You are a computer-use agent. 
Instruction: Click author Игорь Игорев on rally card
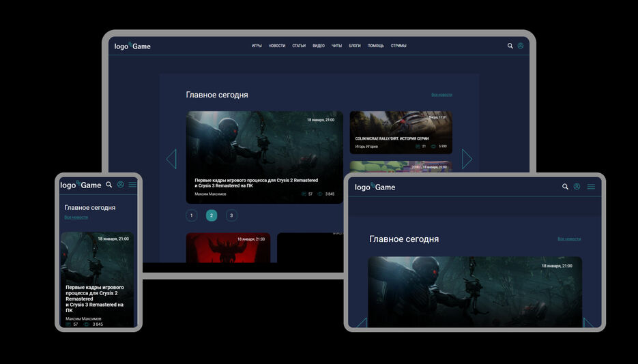[366, 147]
